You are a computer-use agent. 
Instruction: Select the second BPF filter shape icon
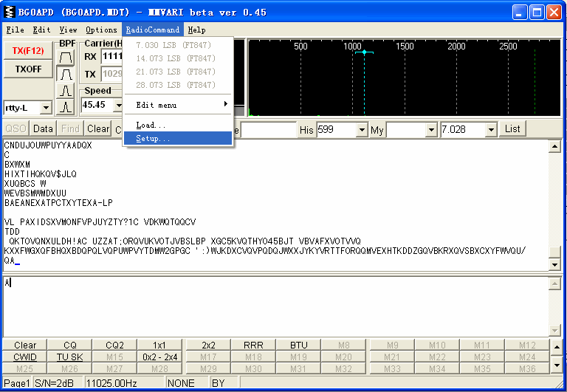tap(66, 74)
